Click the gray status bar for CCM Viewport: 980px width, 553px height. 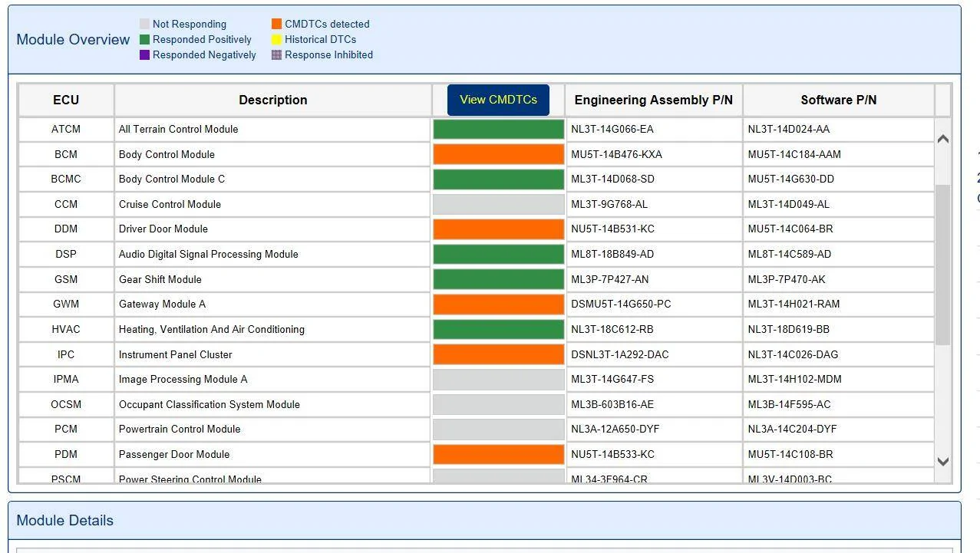tap(498, 204)
